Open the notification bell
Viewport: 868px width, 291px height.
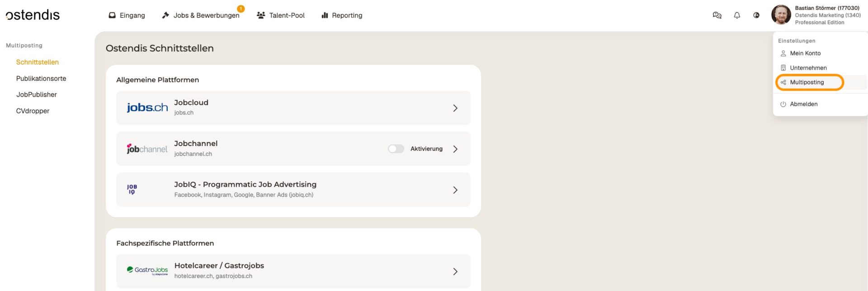(x=737, y=15)
